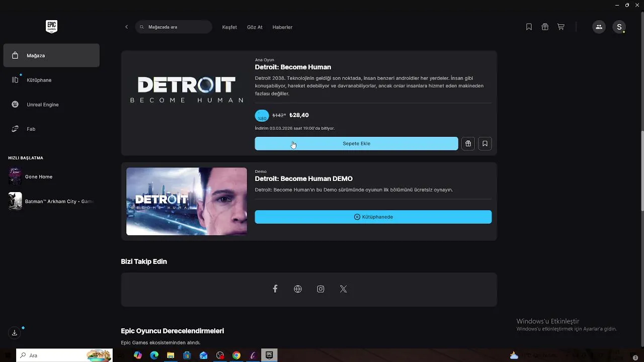644x362 pixels.
Task: Add Detroit: Become Human to wishlist
Action: [x=485, y=144]
